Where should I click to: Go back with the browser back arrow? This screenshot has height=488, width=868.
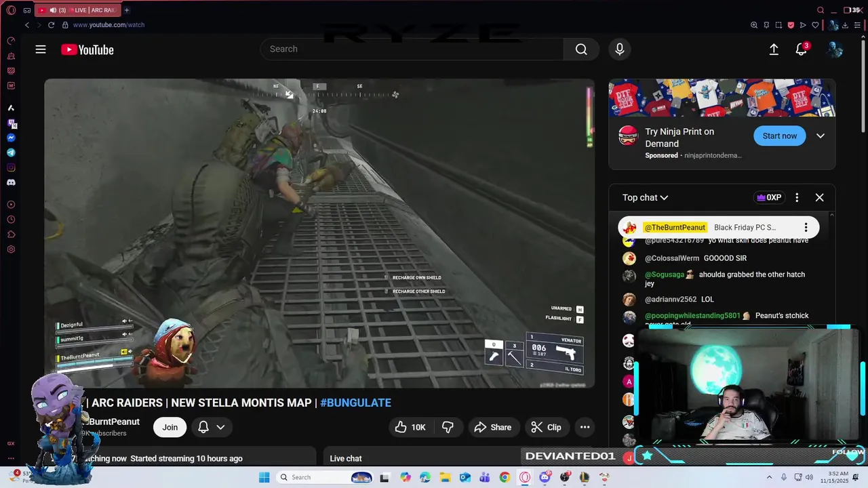27,25
